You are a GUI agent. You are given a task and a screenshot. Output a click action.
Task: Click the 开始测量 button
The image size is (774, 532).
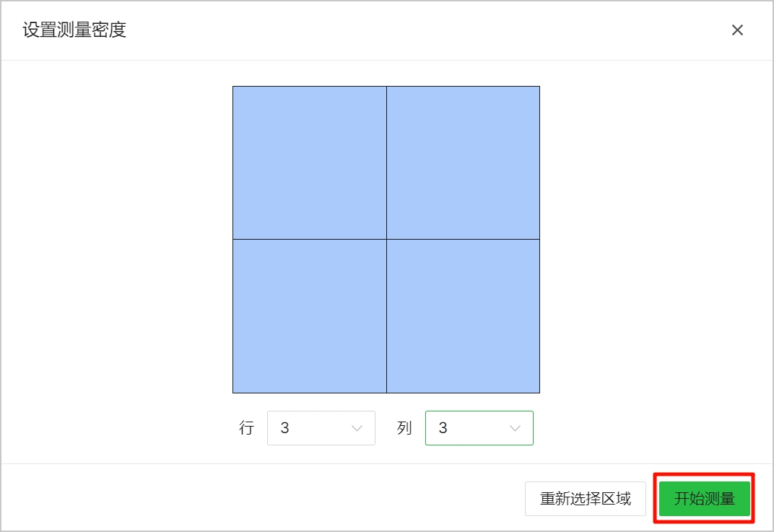click(x=704, y=498)
